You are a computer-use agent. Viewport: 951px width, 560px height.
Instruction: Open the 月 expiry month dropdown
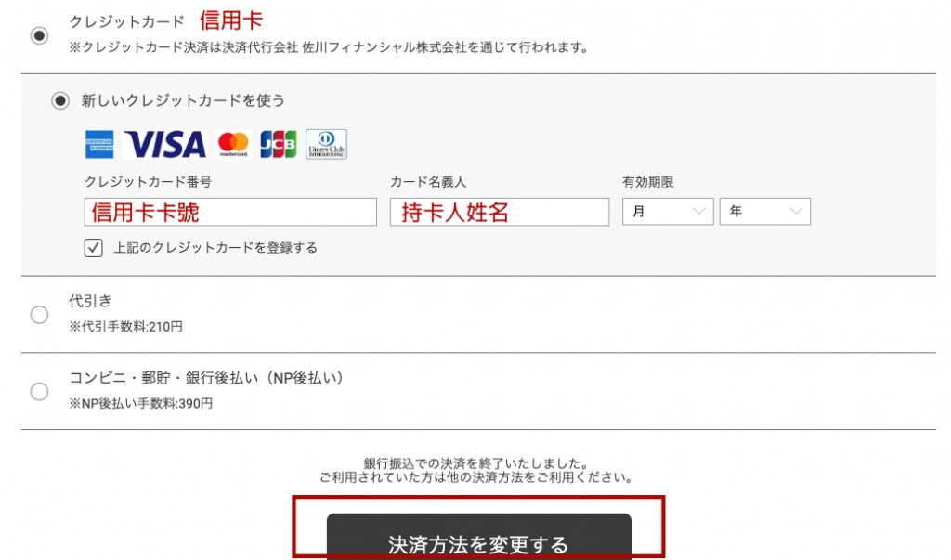(667, 212)
